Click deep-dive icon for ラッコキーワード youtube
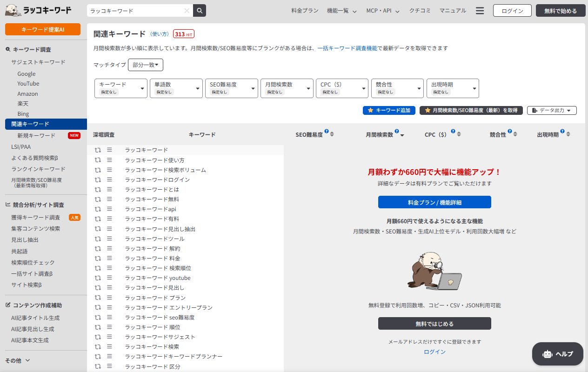Viewport: 588px width, 372px height. (x=98, y=278)
